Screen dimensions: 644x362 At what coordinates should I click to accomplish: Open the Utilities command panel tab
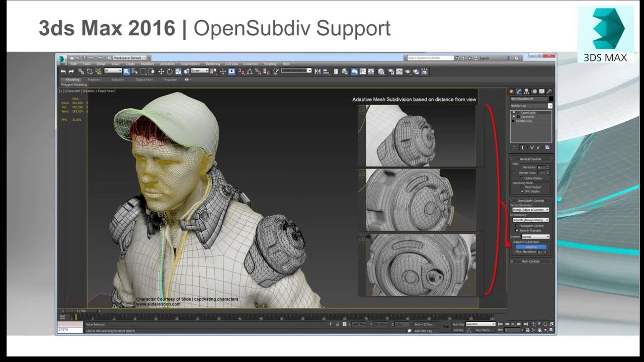click(549, 91)
